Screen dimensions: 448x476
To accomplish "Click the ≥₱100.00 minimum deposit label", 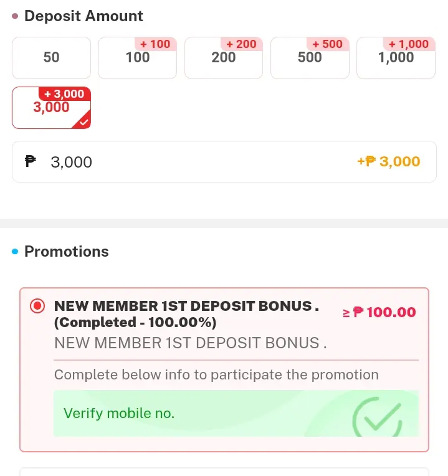I will click(x=379, y=312).
